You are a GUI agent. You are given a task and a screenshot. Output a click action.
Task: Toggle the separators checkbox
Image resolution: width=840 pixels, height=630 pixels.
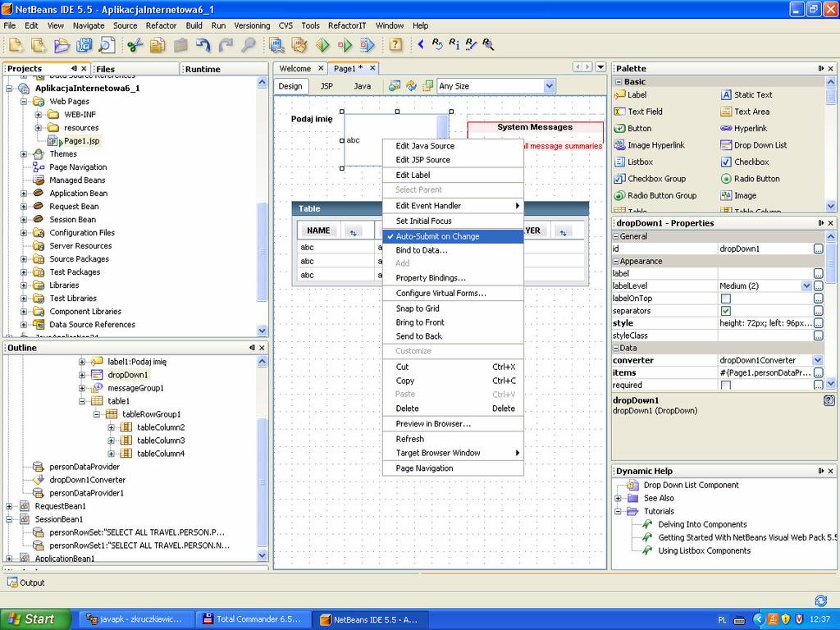pos(726,311)
